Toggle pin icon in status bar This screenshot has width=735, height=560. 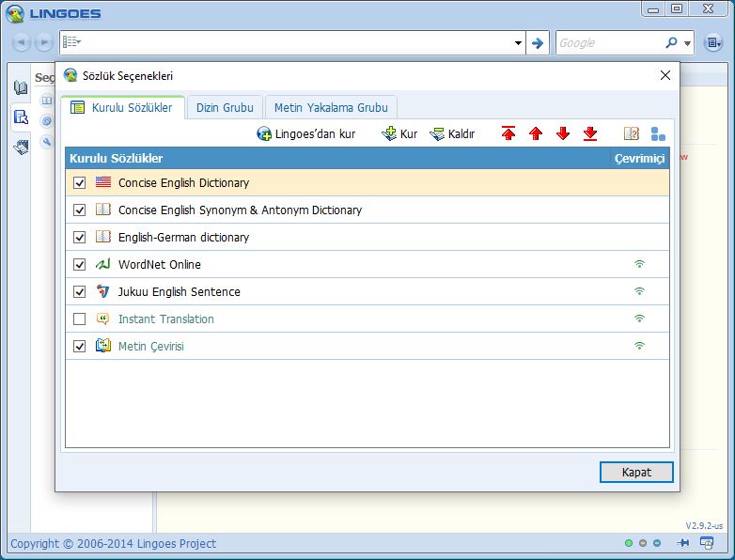[683, 543]
